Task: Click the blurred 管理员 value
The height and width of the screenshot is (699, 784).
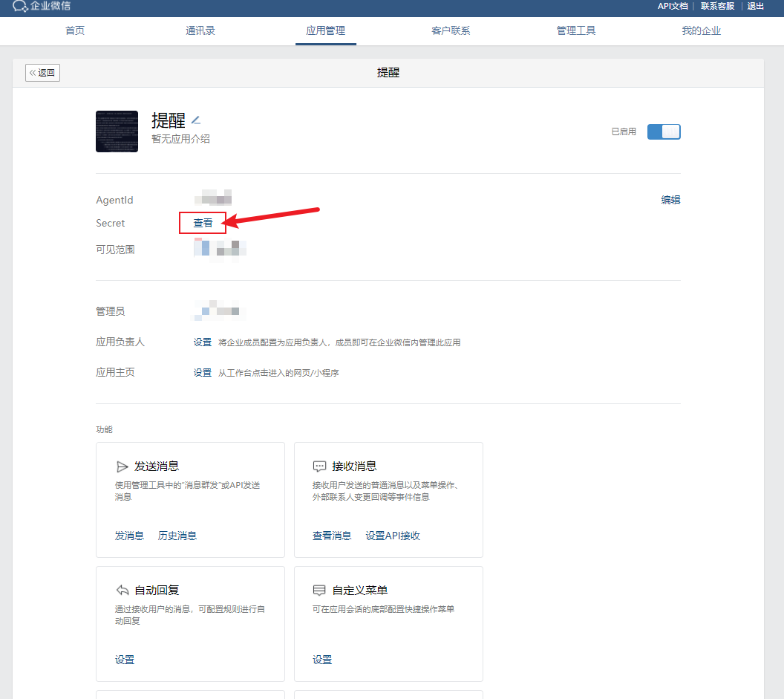Action: (x=218, y=311)
